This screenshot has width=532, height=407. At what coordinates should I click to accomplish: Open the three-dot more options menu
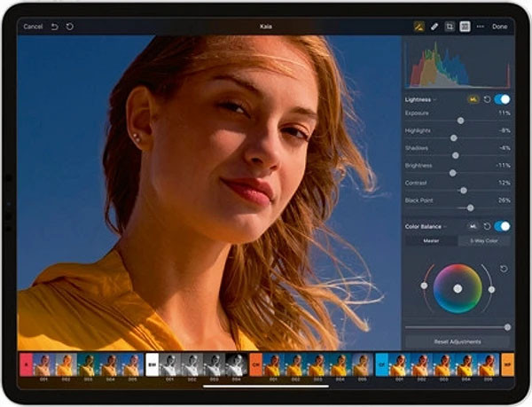point(481,27)
